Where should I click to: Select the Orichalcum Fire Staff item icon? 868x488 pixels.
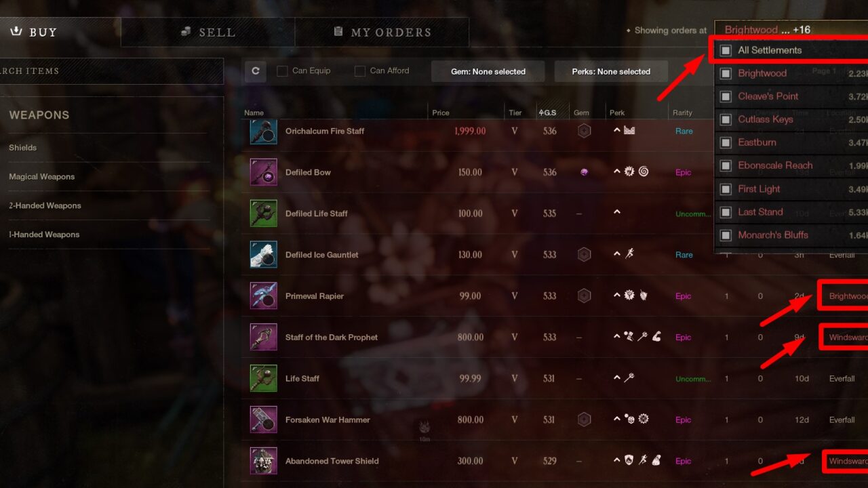click(263, 131)
